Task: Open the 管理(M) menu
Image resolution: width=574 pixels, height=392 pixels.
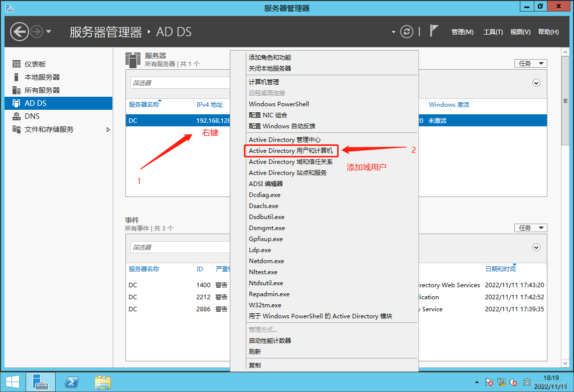Action: 462,32
